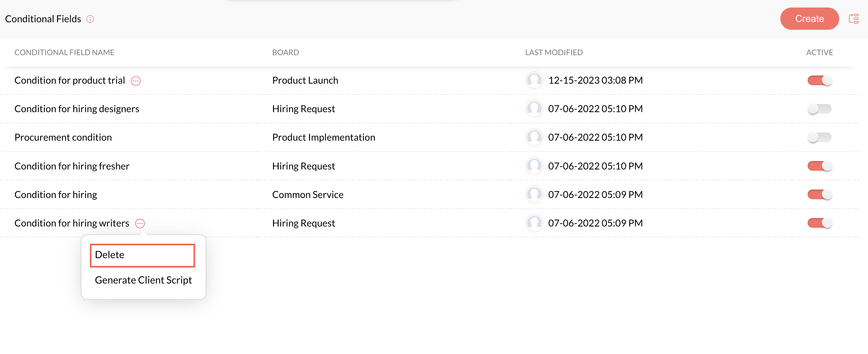
Task: Open Condition for hiring designers entry
Action: 77,109
